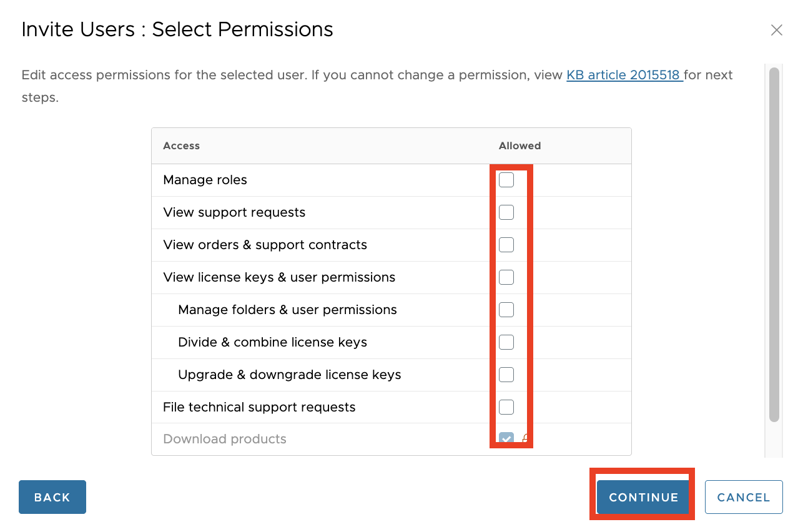Click the Access column header
Viewport: 798px width, 532px height.
click(x=181, y=145)
